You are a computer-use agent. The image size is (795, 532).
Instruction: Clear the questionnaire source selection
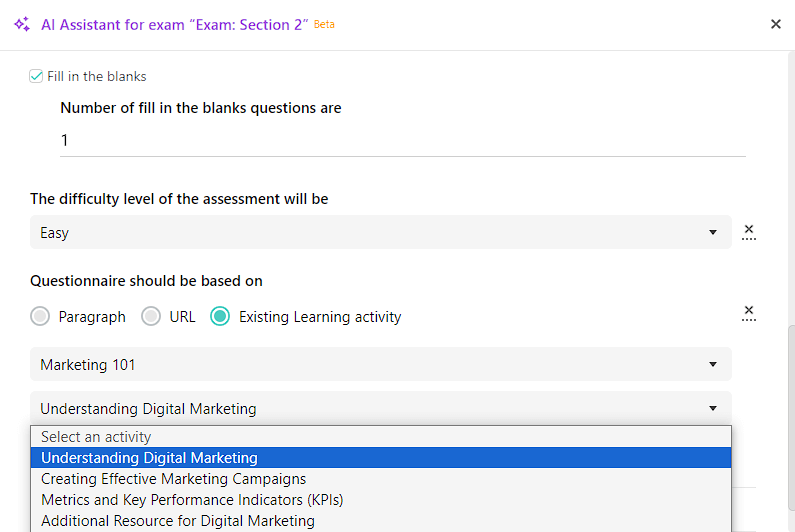pos(748,313)
